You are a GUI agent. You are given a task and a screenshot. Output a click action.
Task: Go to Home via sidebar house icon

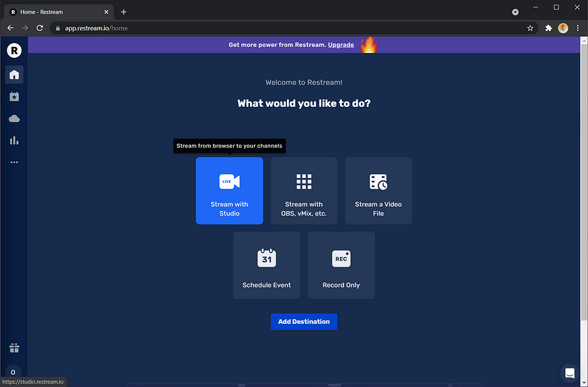click(x=14, y=75)
